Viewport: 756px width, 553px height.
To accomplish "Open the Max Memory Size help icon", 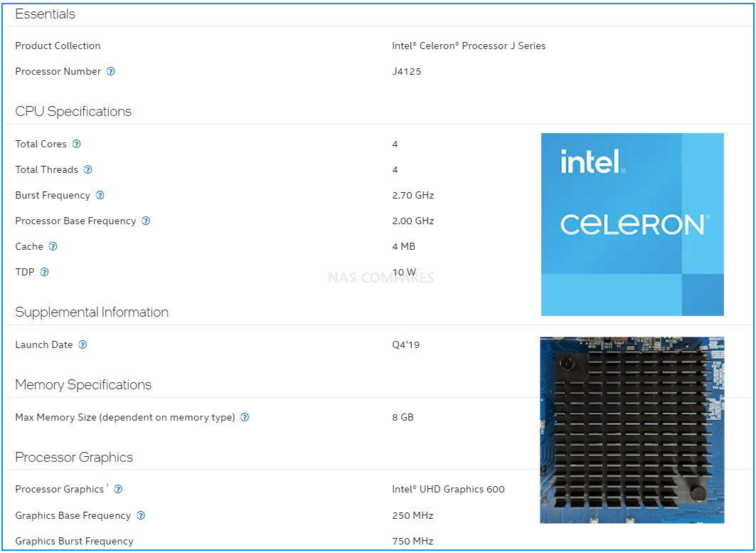I will pyautogui.click(x=245, y=417).
